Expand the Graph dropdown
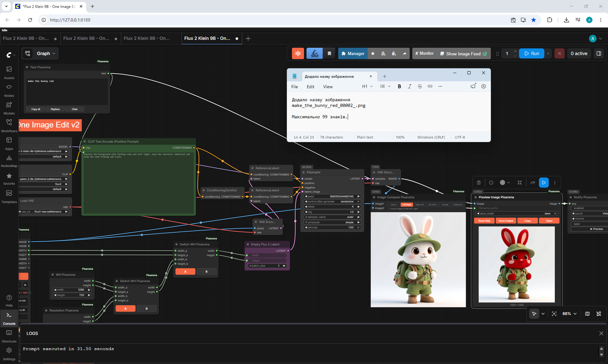Screen dimensions: 608x364 (46, 53)
